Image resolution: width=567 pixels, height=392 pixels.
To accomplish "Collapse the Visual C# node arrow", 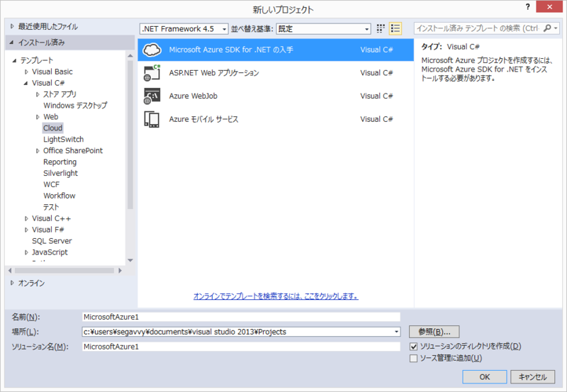I will tap(26, 83).
